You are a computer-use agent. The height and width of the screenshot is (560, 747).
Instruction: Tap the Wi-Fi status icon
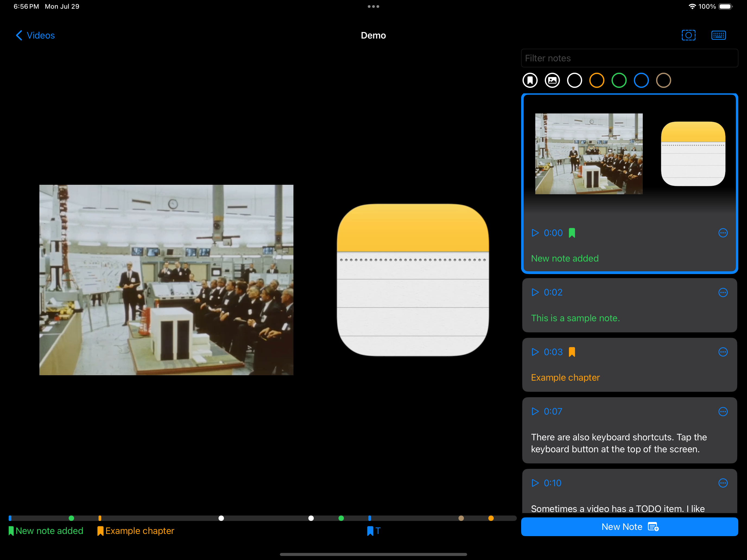692,7
